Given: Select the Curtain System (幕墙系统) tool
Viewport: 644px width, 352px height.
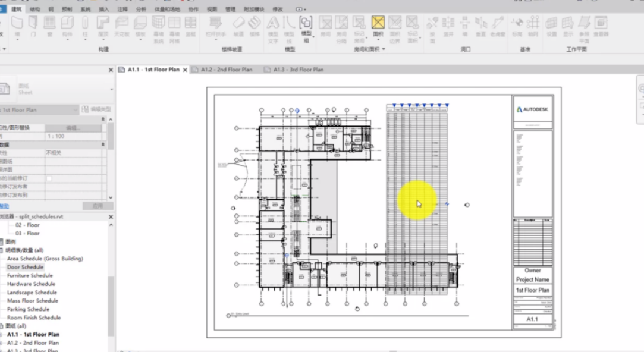Looking at the screenshot, I should pyautogui.click(x=158, y=30).
